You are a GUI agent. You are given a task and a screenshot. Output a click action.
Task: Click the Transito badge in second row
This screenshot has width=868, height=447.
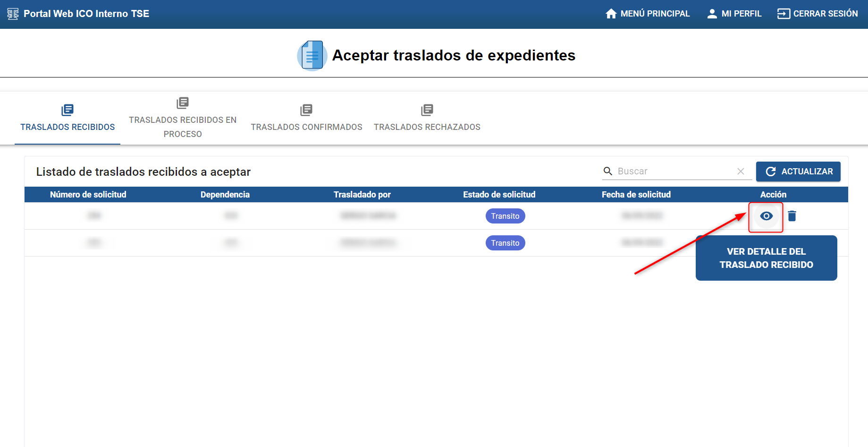point(505,243)
